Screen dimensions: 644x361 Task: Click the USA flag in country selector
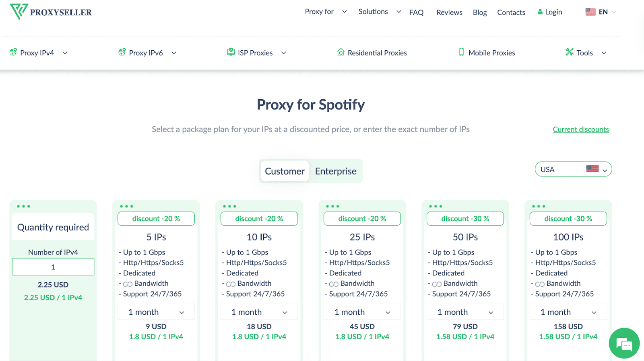coord(592,169)
